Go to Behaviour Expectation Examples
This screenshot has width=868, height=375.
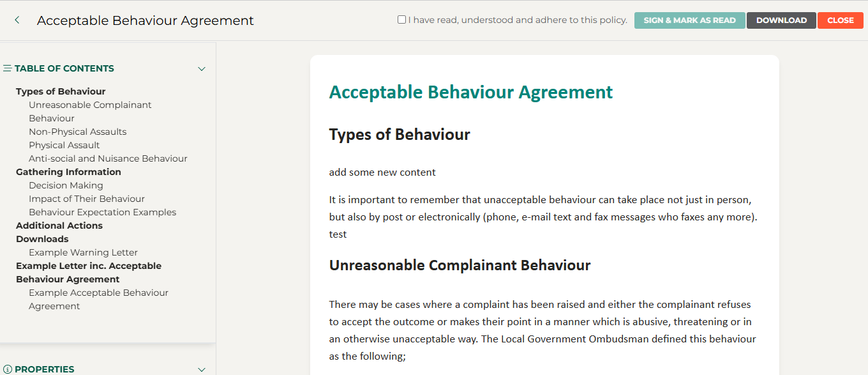102,212
